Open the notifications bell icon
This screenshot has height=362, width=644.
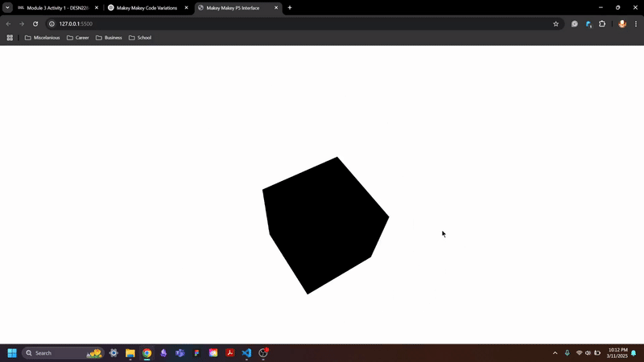pyautogui.click(x=634, y=353)
